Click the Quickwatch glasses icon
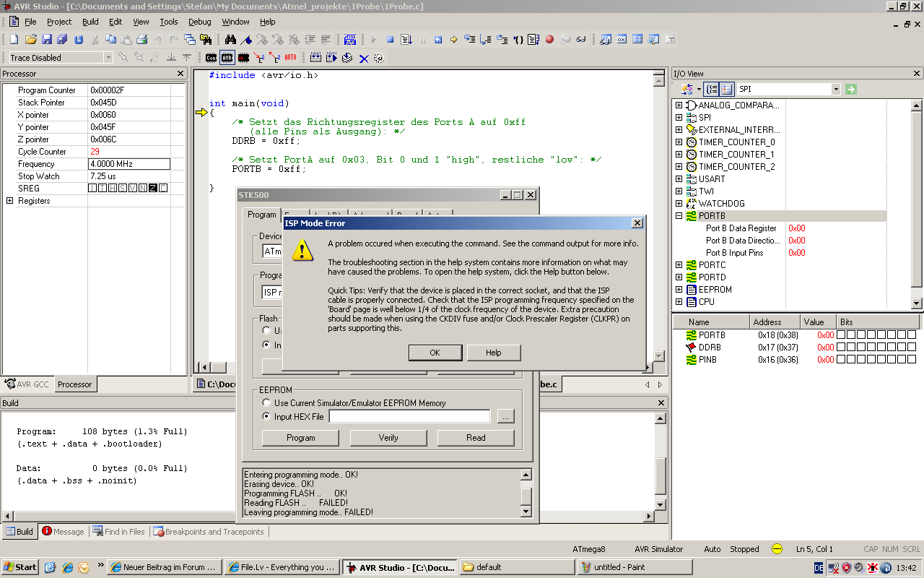 pos(581,40)
